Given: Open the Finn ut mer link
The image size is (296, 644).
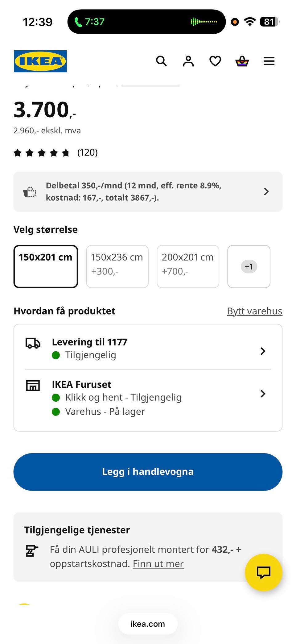Looking at the screenshot, I should pyautogui.click(x=158, y=564).
